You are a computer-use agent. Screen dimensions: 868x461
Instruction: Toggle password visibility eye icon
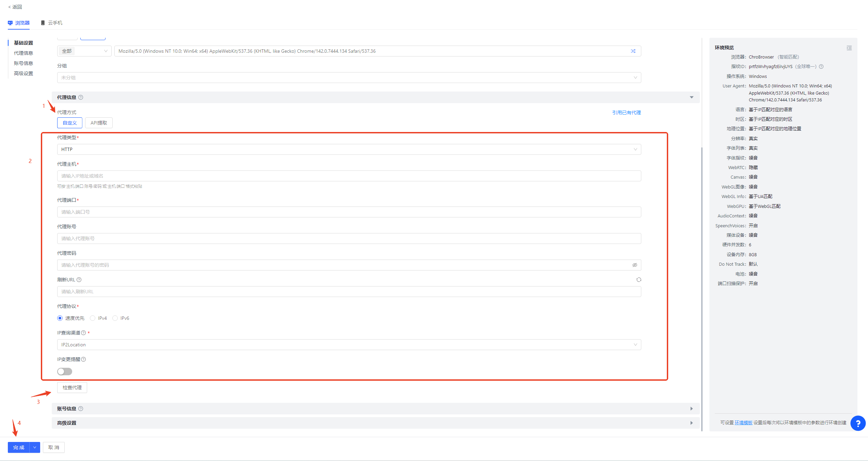pos(634,265)
